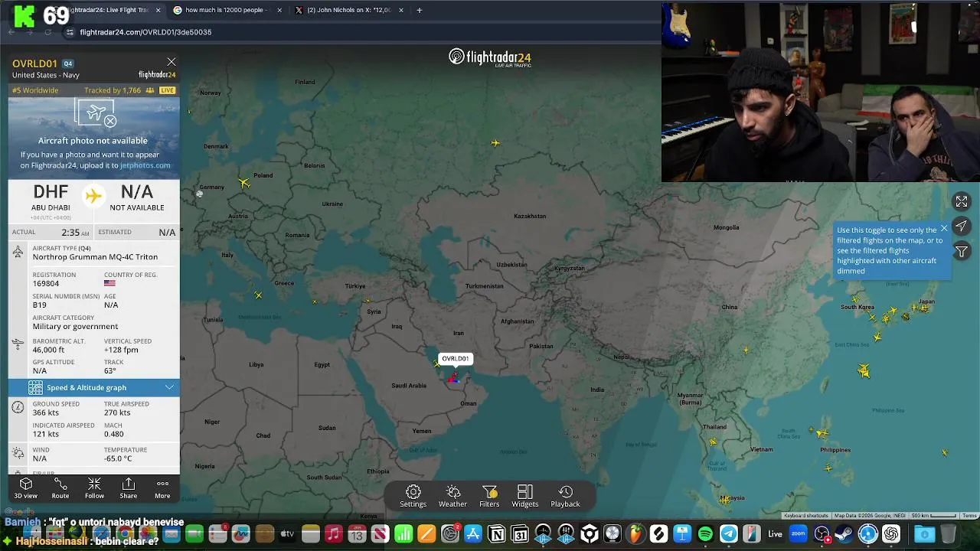Close the OVRLD01 flight details panel
The width and height of the screenshot is (980, 551).
171,62
